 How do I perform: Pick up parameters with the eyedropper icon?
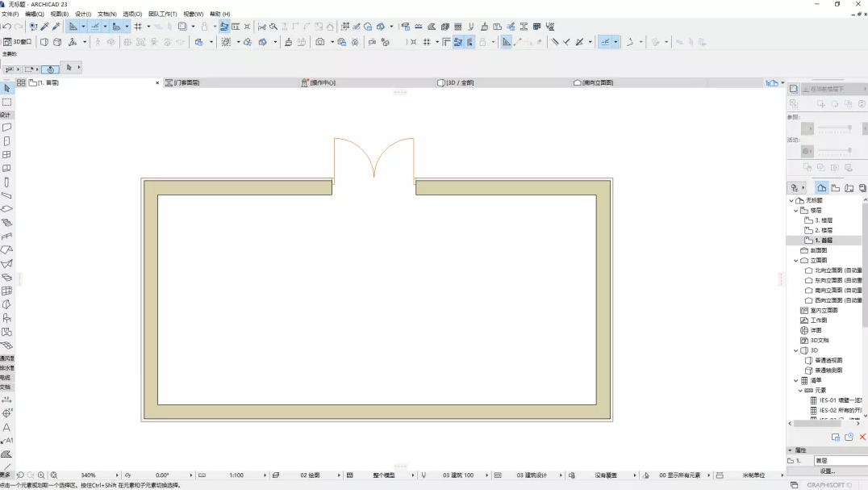pyautogui.click(x=45, y=27)
